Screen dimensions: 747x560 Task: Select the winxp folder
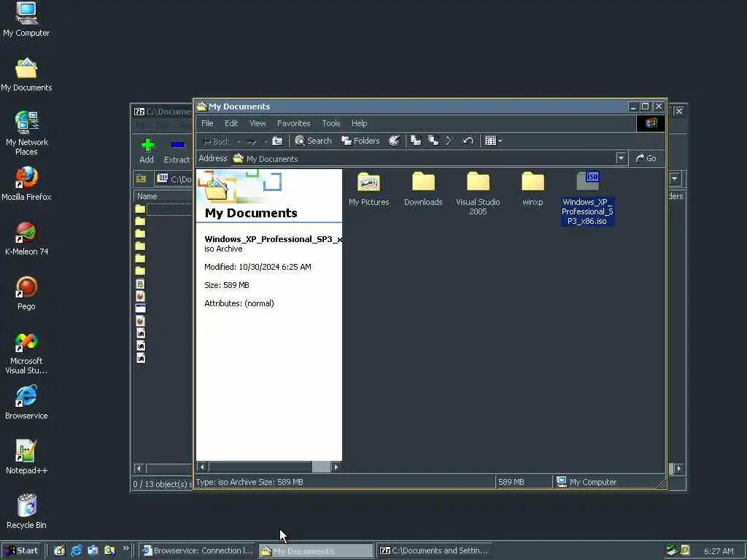coord(533,189)
